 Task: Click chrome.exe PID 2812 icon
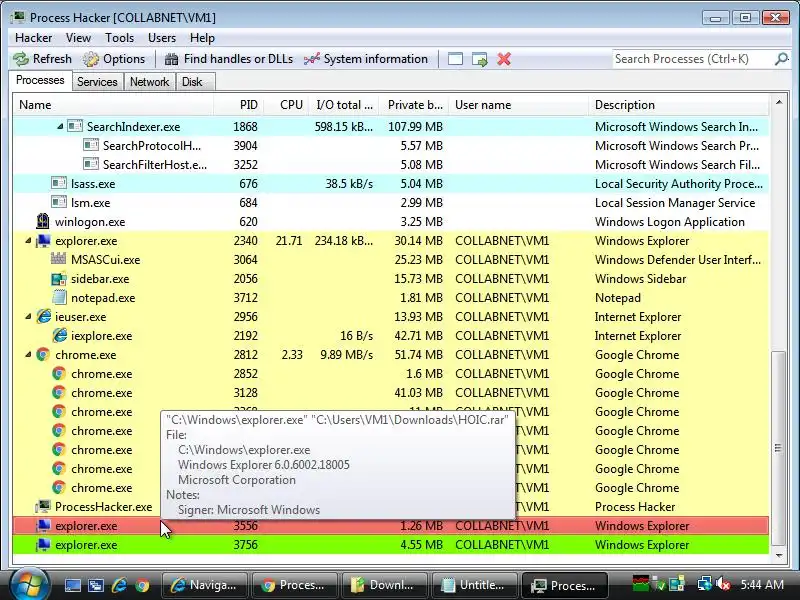(43, 355)
